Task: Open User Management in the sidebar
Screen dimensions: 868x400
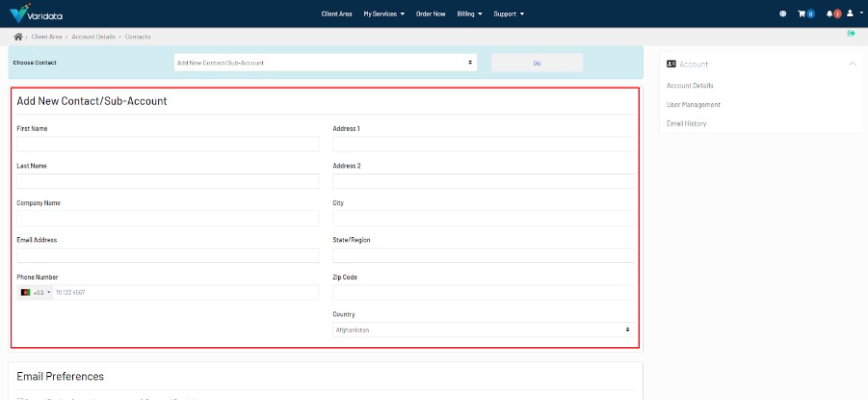Action: [x=694, y=105]
